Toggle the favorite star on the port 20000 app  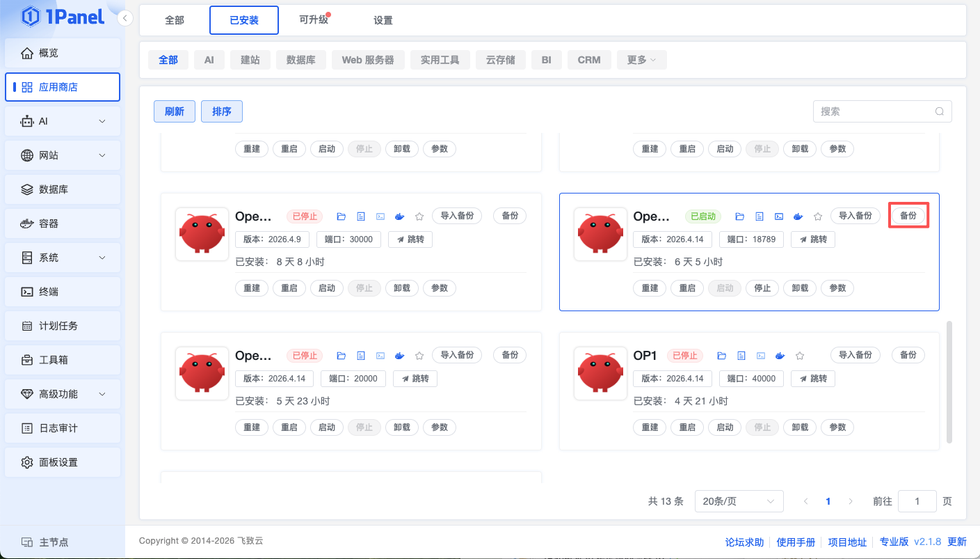pos(419,356)
